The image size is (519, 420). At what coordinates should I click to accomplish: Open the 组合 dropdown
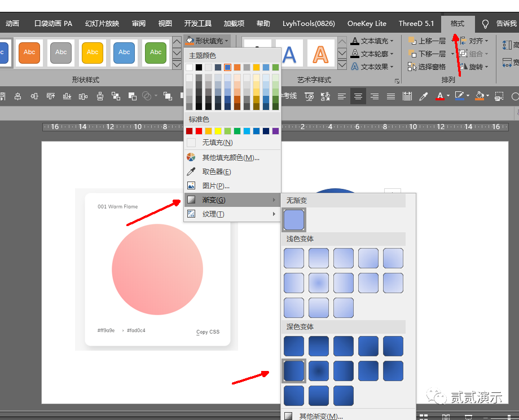[474, 54]
